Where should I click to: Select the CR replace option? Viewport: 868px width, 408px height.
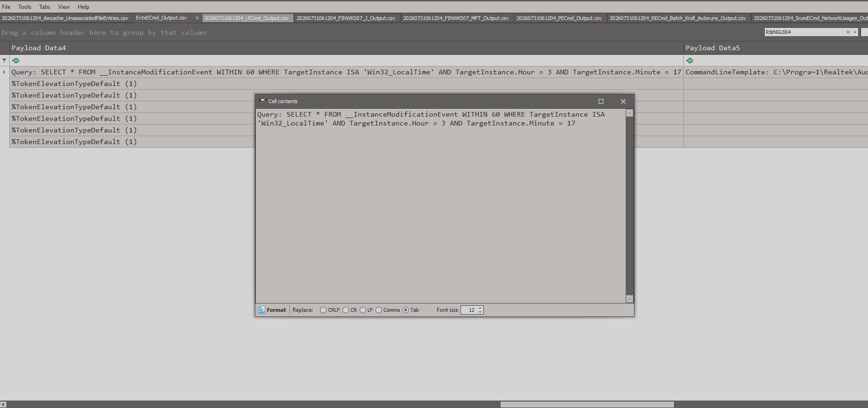[x=346, y=310]
